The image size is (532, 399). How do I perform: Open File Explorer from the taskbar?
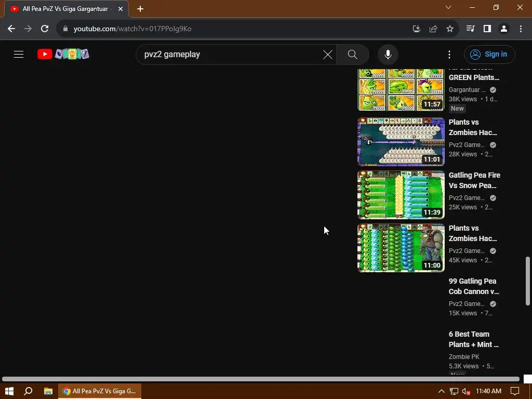[48, 391]
